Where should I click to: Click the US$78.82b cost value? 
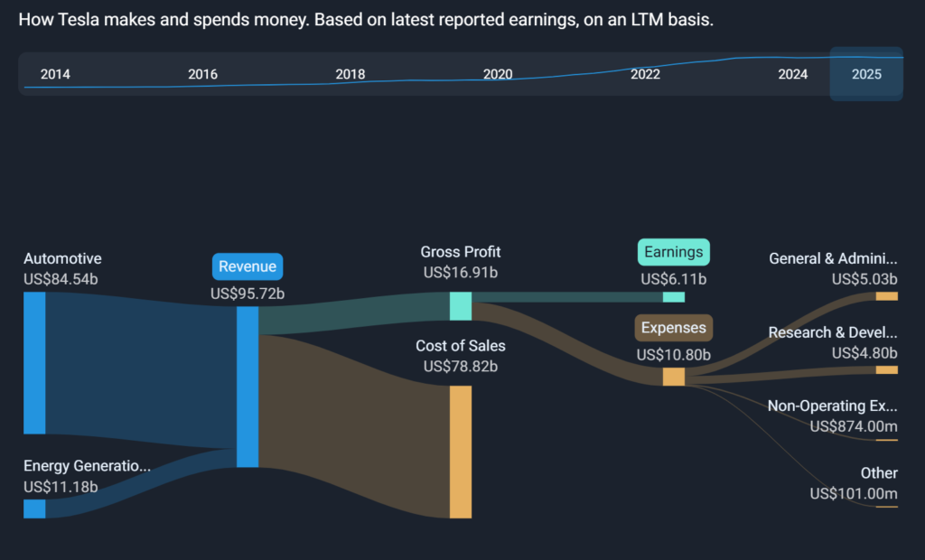coord(460,367)
